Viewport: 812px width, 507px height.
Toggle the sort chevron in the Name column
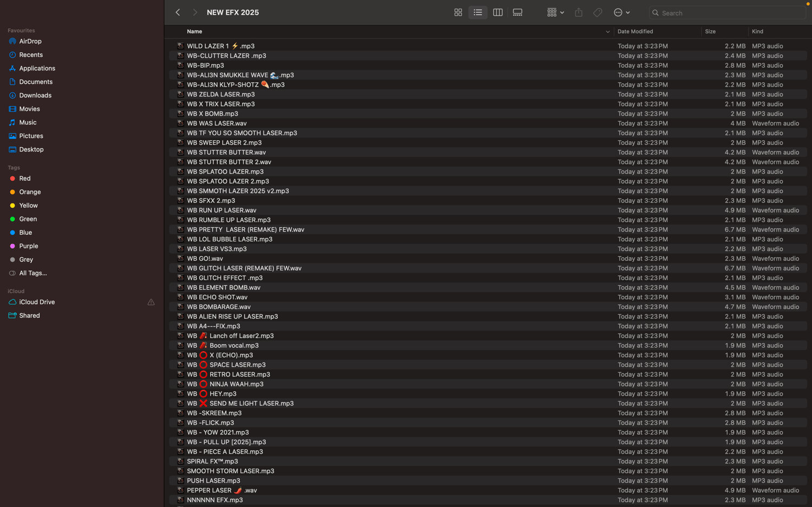click(x=607, y=32)
